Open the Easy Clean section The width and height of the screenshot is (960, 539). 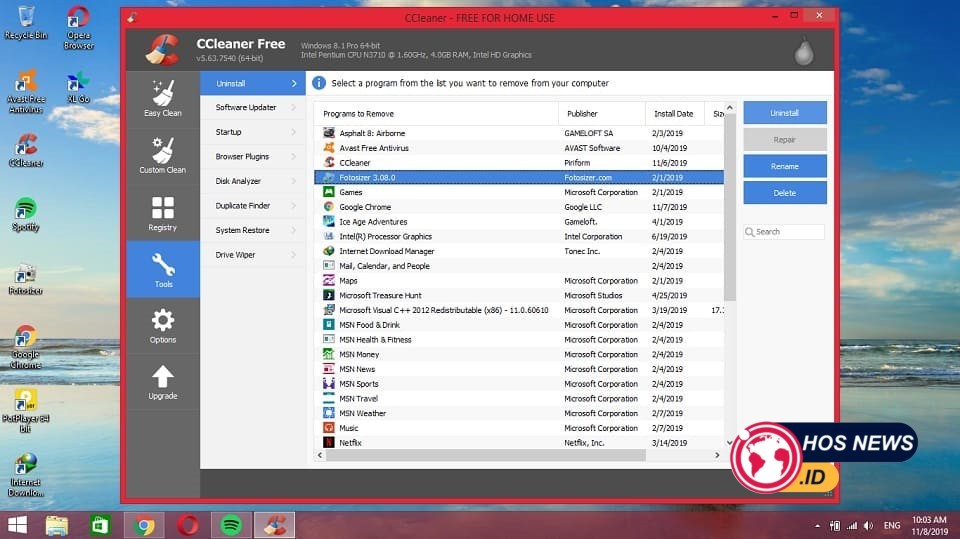point(162,98)
